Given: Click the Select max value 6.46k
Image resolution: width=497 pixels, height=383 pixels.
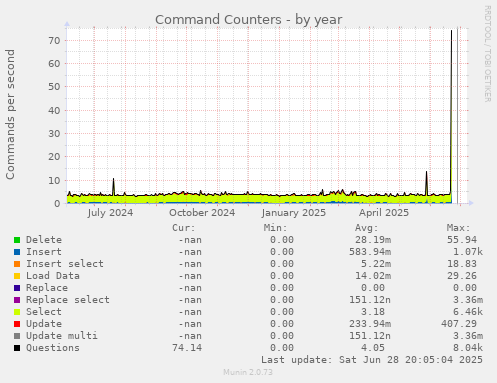Looking at the screenshot, I should [x=468, y=312].
